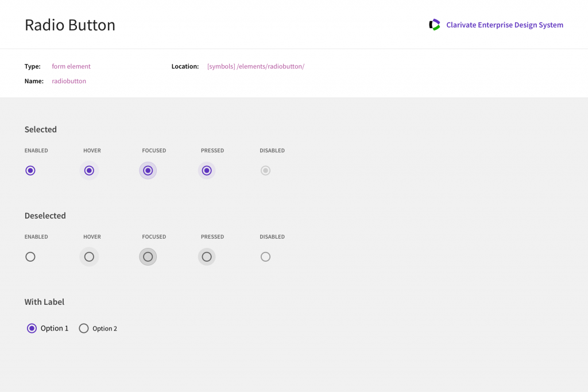Click the Radio Button page title
The height and width of the screenshot is (392, 588).
(69, 25)
